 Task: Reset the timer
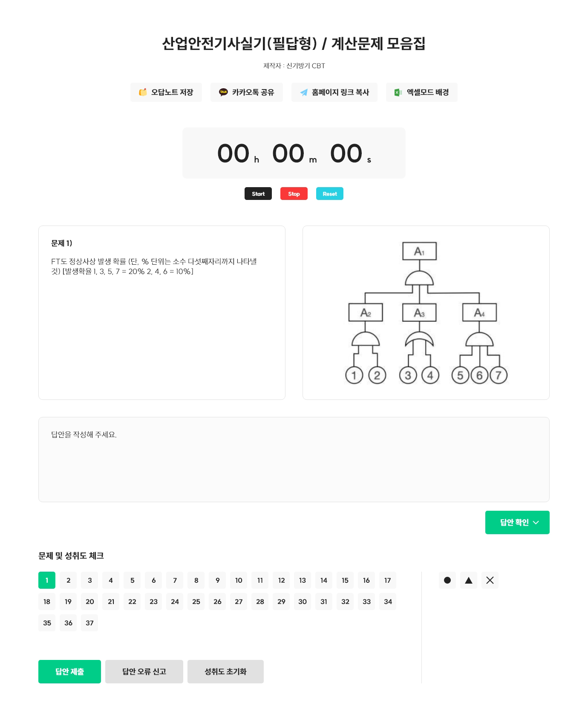tap(330, 194)
